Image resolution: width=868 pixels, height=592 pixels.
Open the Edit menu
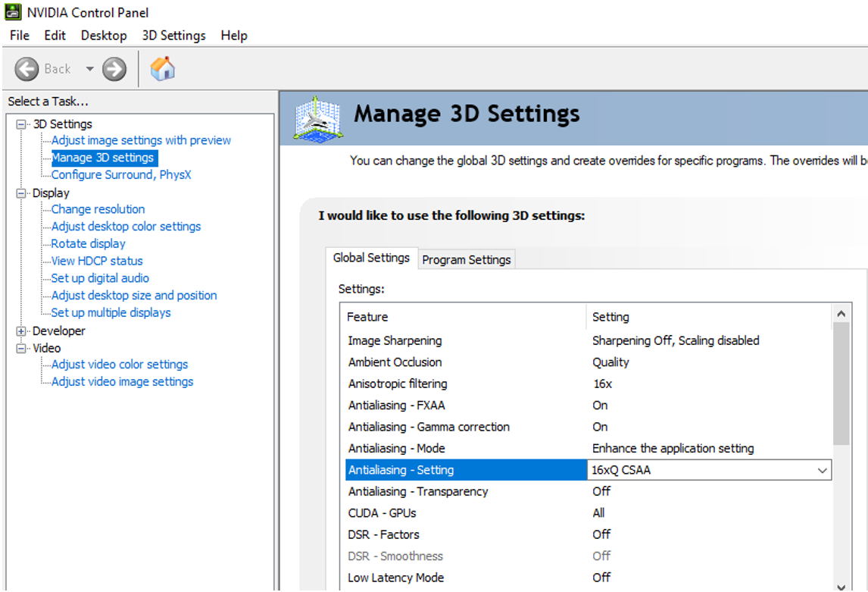coord(55,36)
